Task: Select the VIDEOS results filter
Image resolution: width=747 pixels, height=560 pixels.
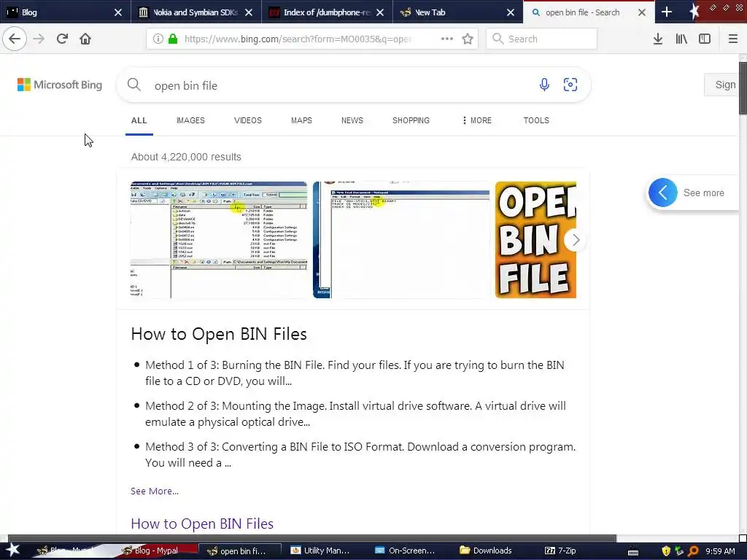Action: (248, 120)
